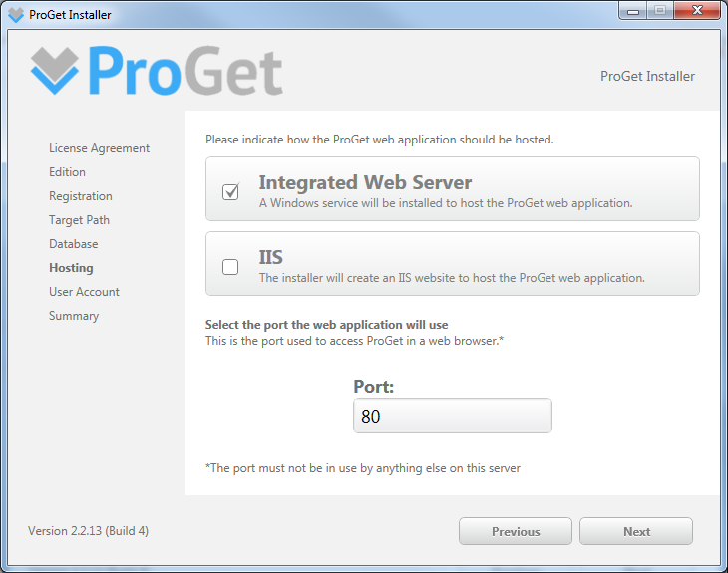Click the ProGet logo in the header
The width and height of the screenshot is (728, 573).
click(157, 71)
